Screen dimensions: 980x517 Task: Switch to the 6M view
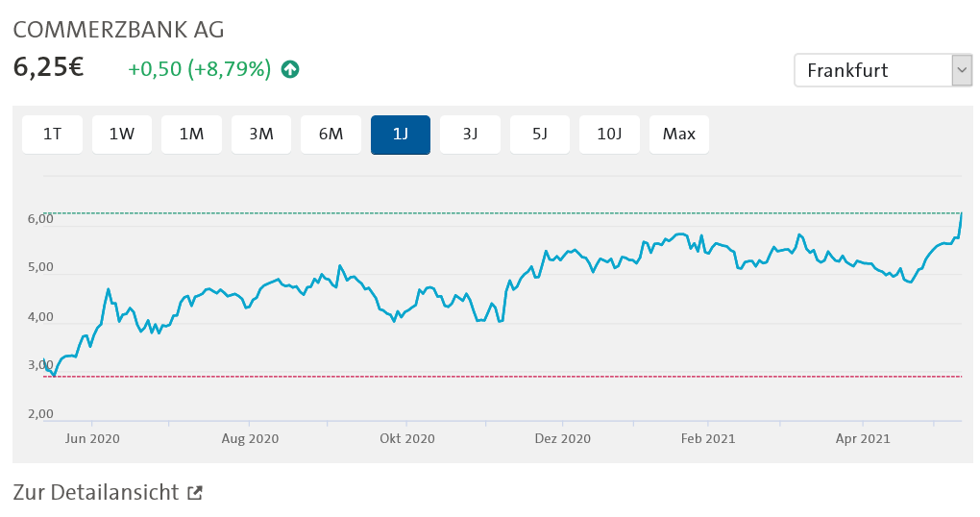coord(331,135)
